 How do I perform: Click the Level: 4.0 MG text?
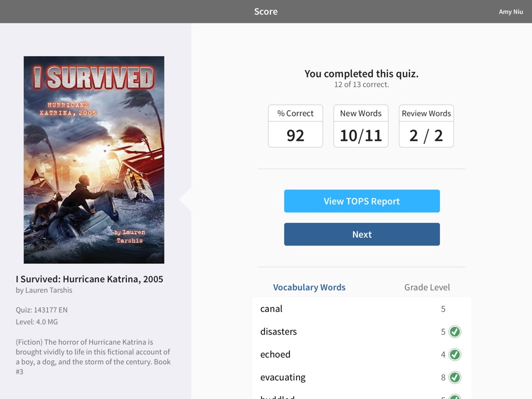point(37,321)
